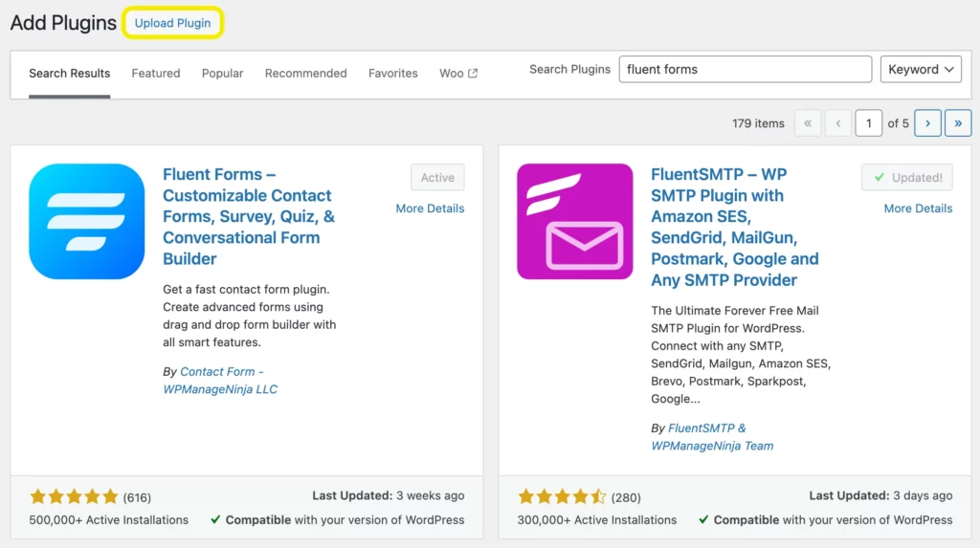This screenshot has height=548, width=980.
Task: Click the Add Plugins heading
Action: (x=63, y=23)
